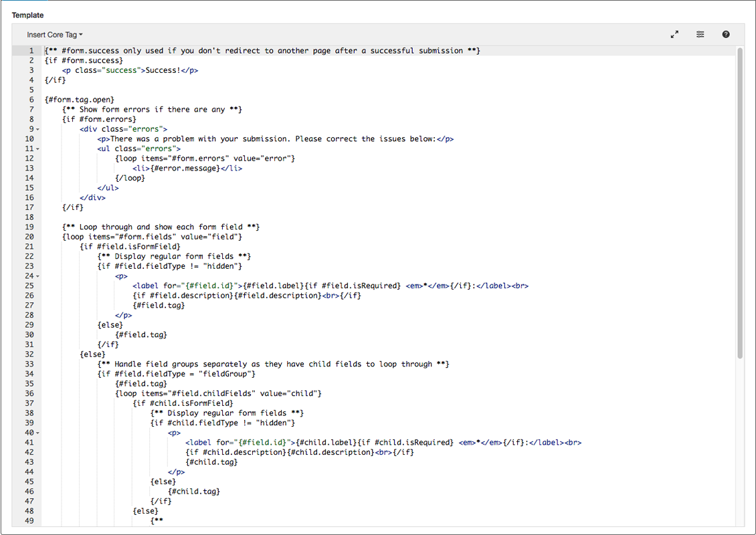This screenshot has height=535, width=756.
Task: Open help via the question mark icon
Action: [726, 34]
